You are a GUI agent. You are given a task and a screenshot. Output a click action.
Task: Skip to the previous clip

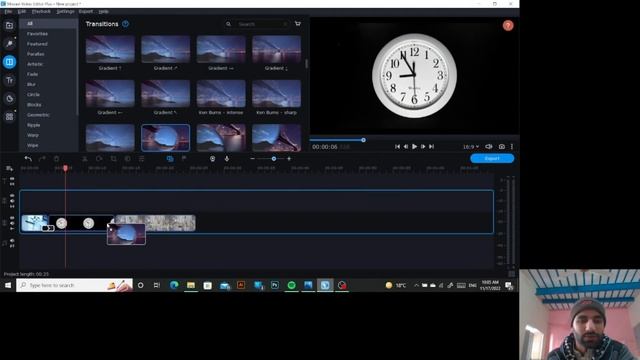(x=397, y=147)
